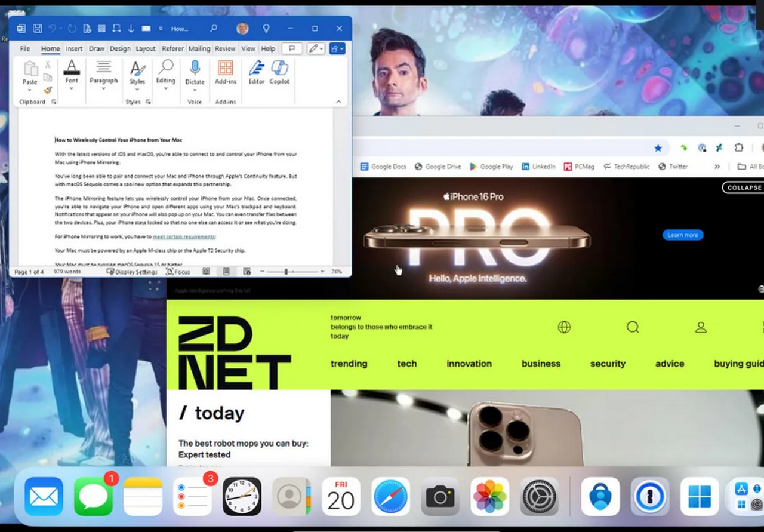Screen dimensions: 764x532
Task: Open the Notes app in the dock
Action: pos(143,496)
